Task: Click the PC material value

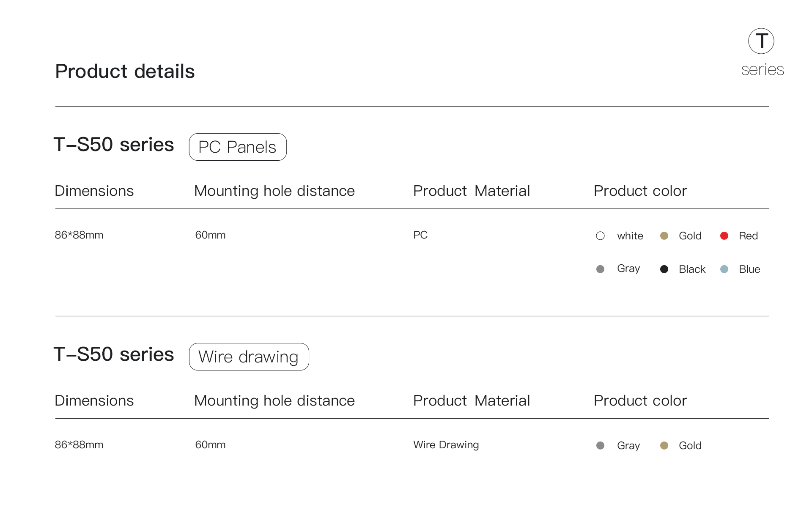Action: coord(420,235)
